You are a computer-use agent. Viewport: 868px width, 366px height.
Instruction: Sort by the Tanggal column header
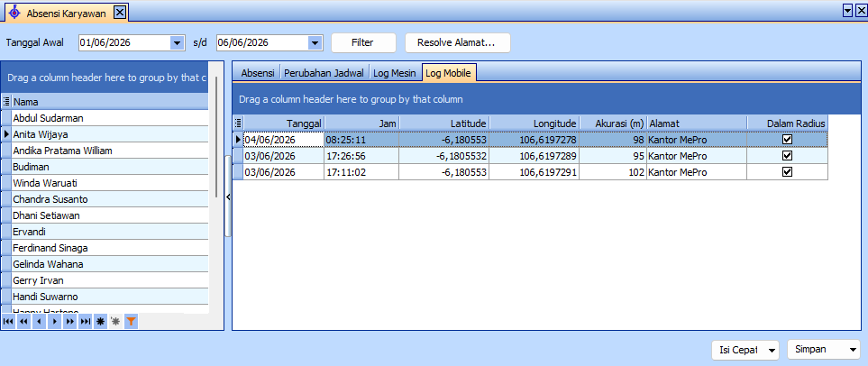pyautogui.click(x=283, y=123)
